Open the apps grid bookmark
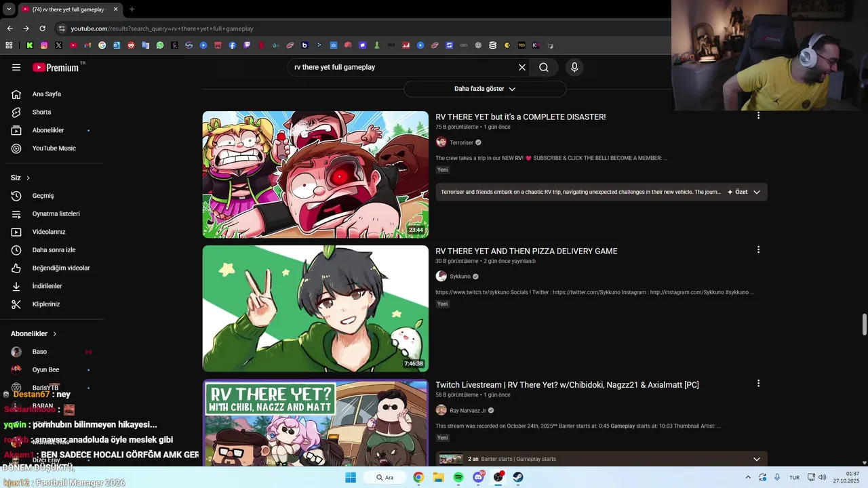 pos(9,45)
